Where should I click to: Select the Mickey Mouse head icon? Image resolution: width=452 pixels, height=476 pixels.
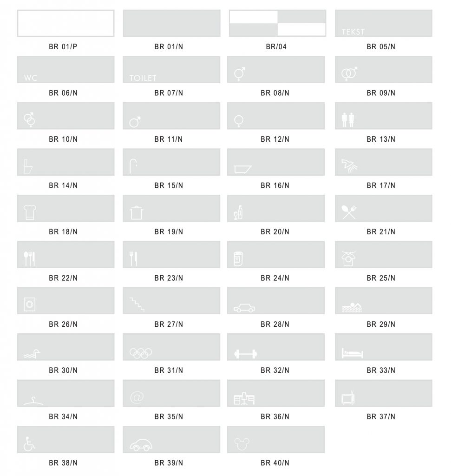(242, 444)
